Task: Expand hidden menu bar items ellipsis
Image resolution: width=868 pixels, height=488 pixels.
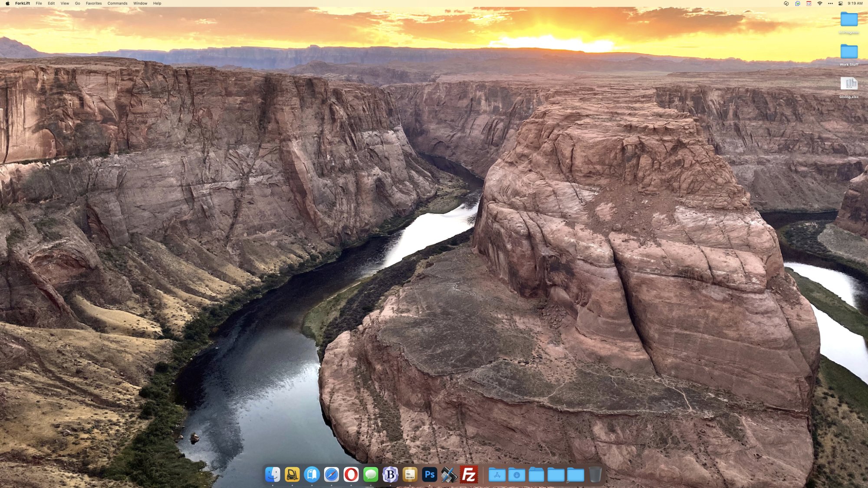Action: (x=830, y=3)
